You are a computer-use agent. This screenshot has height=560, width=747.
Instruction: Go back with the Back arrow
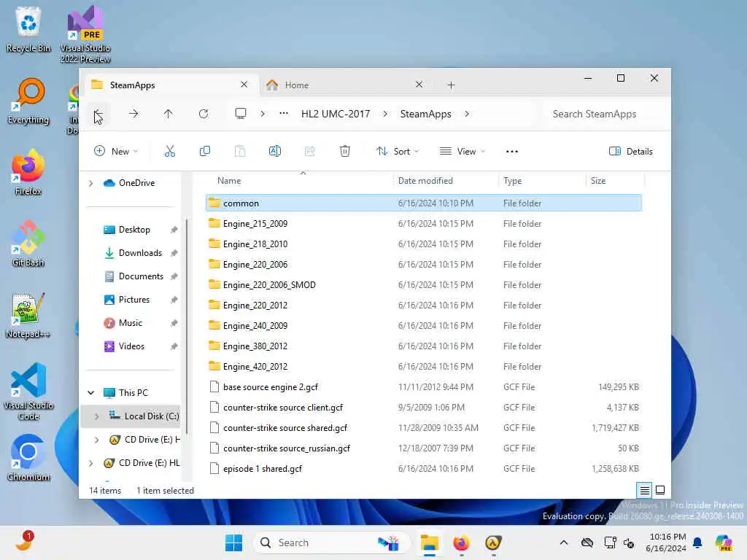click(98, 114)
